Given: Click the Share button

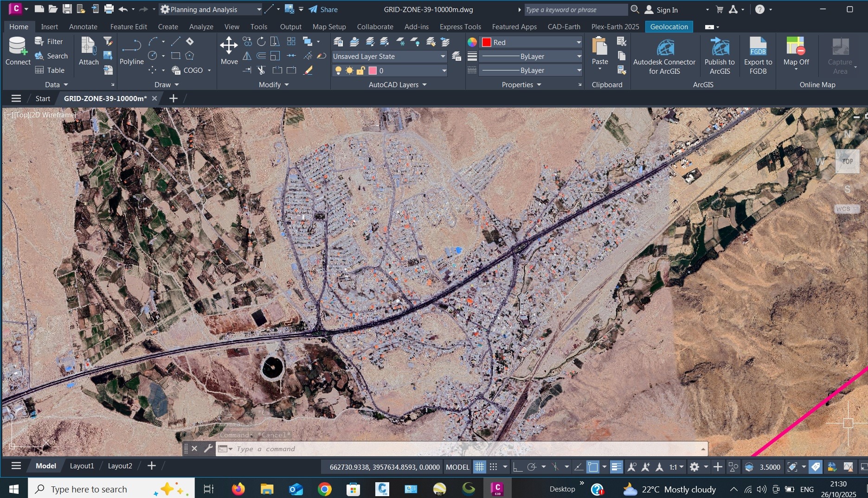Looking at the screenshot, I should 323,9.
